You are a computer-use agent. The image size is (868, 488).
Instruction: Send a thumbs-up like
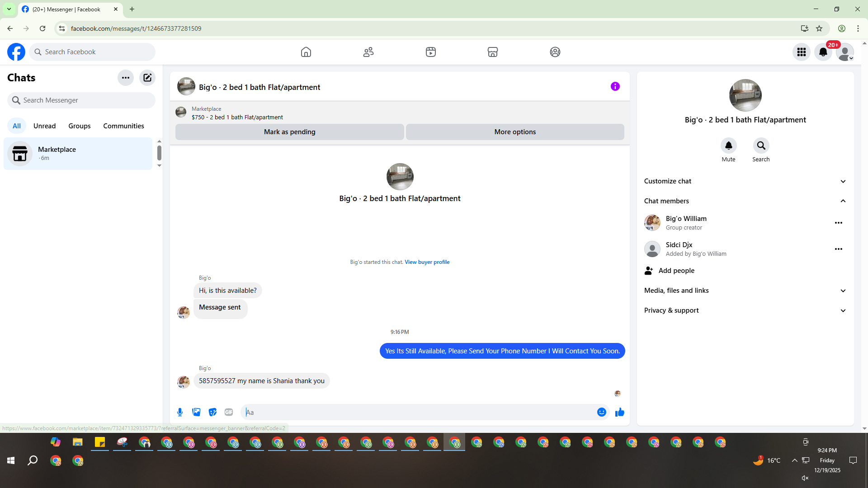pyautogui.click(x=619, y=412)
